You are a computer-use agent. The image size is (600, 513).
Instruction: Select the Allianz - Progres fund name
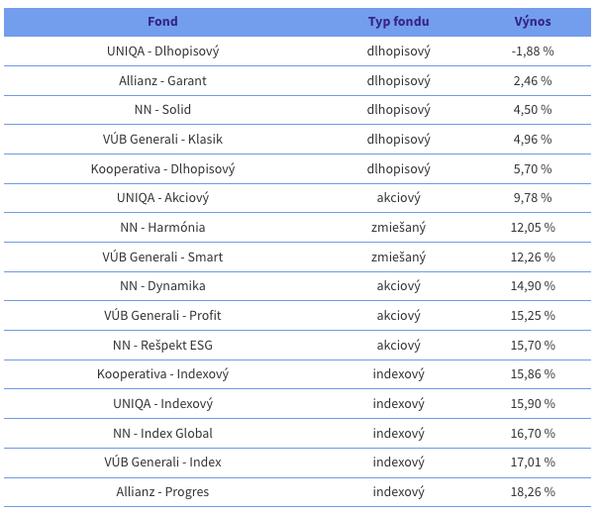click(x=162, y=492)
